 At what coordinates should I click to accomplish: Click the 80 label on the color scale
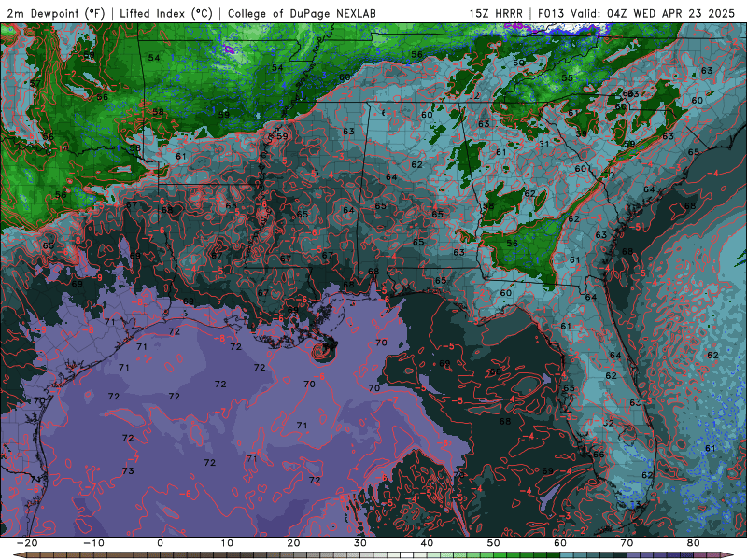click(x=694, y=543)
